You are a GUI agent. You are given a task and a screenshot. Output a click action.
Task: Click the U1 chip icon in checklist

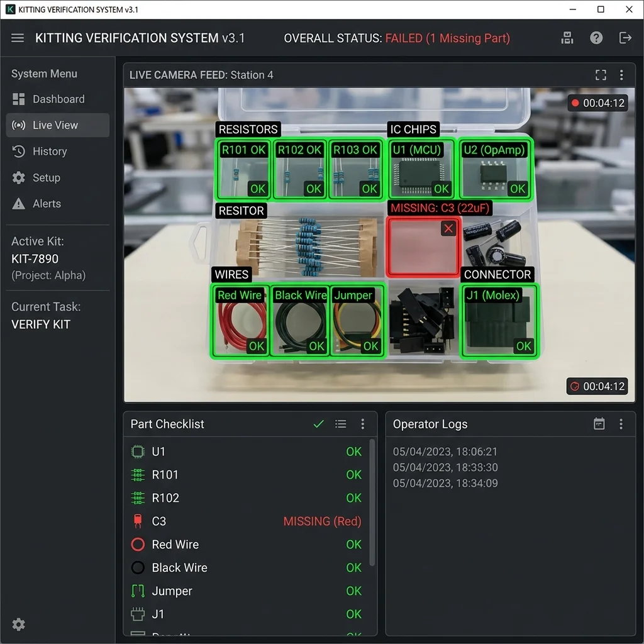tap(138, 452)
